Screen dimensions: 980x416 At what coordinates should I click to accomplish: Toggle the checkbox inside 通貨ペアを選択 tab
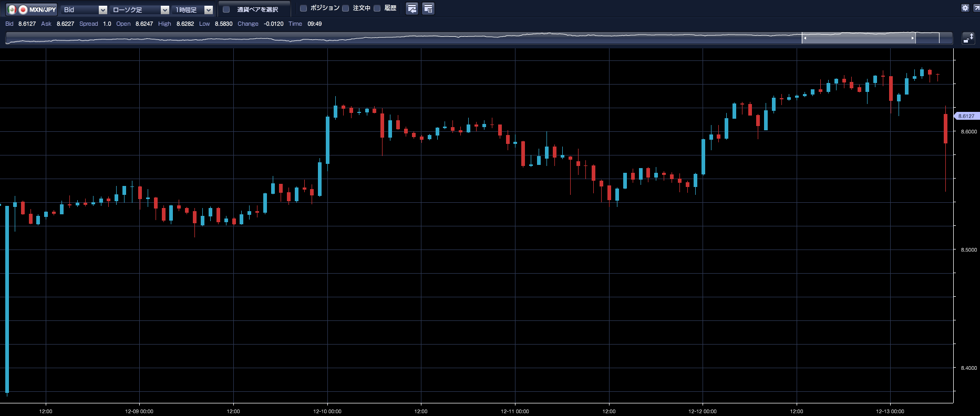pos(226,9)
